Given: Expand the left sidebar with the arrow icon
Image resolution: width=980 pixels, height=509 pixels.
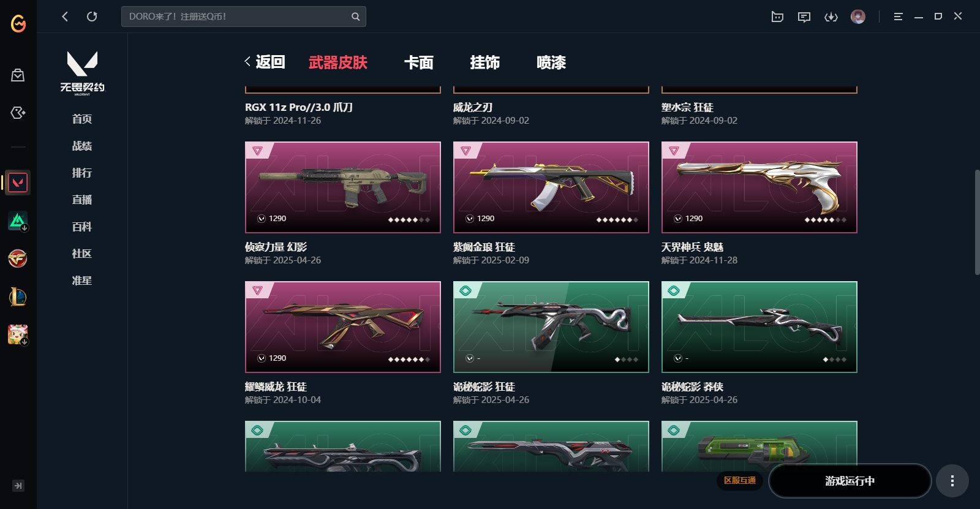Looking at the screenshot, I should (18, 486).
